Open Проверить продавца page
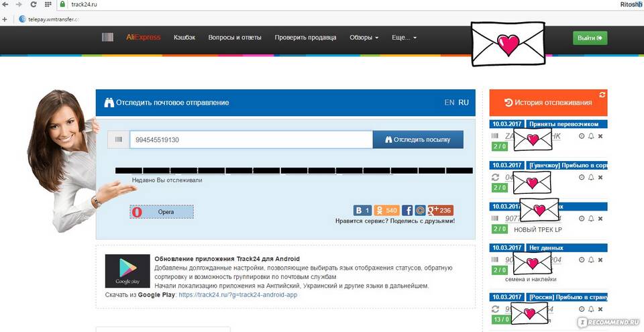 [x=305, y=37]
